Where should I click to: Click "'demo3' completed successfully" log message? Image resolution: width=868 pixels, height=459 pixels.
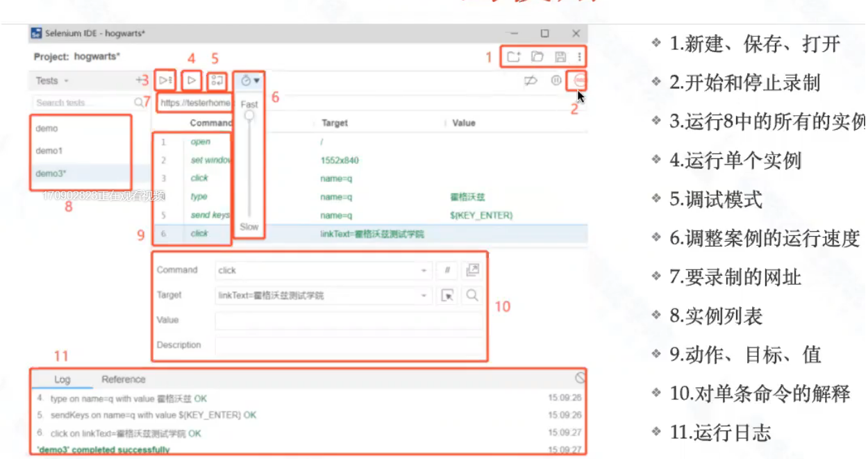click(103, 450)
